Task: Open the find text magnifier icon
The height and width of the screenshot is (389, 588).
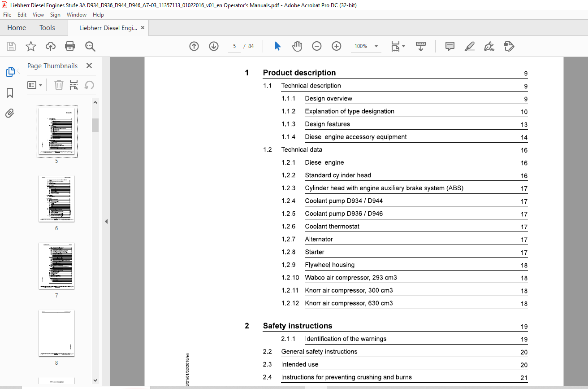Action: (90, 46)
